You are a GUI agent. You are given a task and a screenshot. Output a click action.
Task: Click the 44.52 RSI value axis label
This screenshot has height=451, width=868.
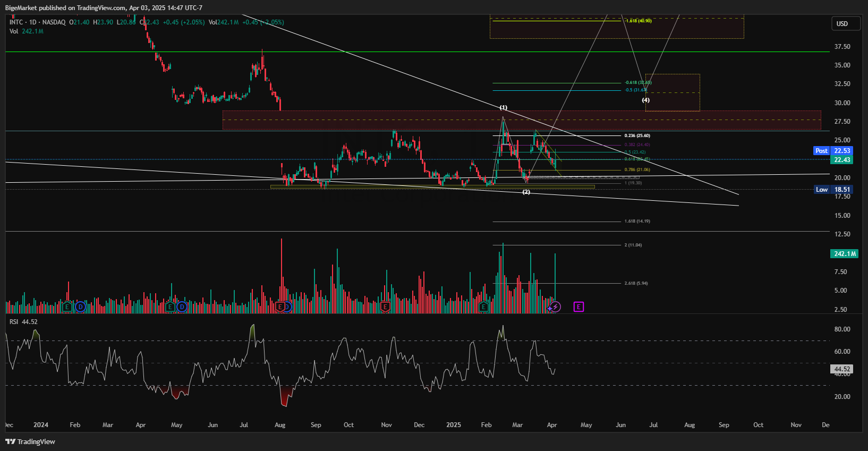click(842, 369)
